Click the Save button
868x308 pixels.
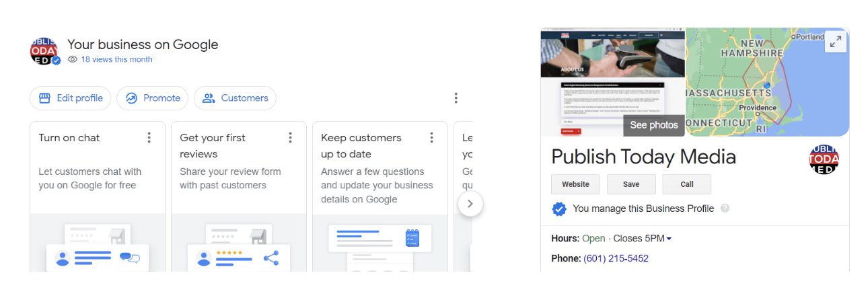click(631, 184)
